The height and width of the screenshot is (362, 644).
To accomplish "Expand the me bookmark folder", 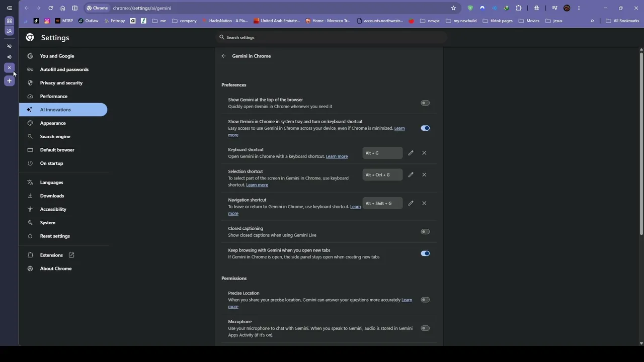I will [x=159, y=21].
